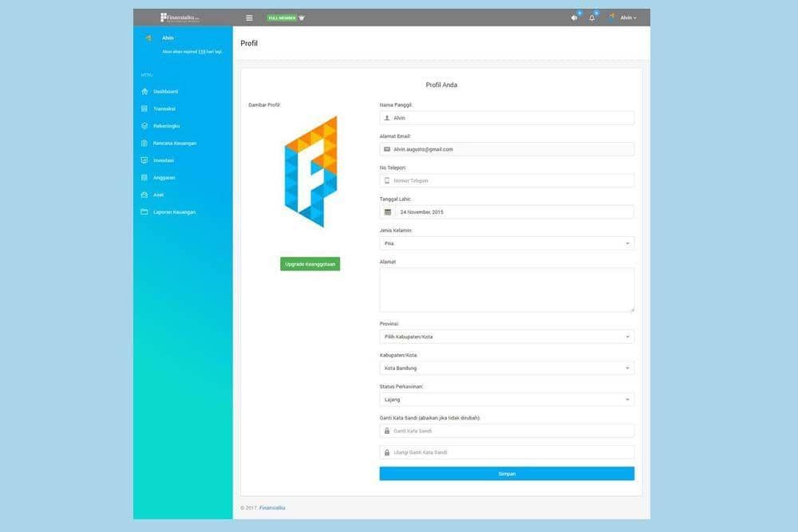Expand the Jenis Kelamin dropdown
Image resolution: width=798 pixels, height=532 pixels.
[507, 243]
